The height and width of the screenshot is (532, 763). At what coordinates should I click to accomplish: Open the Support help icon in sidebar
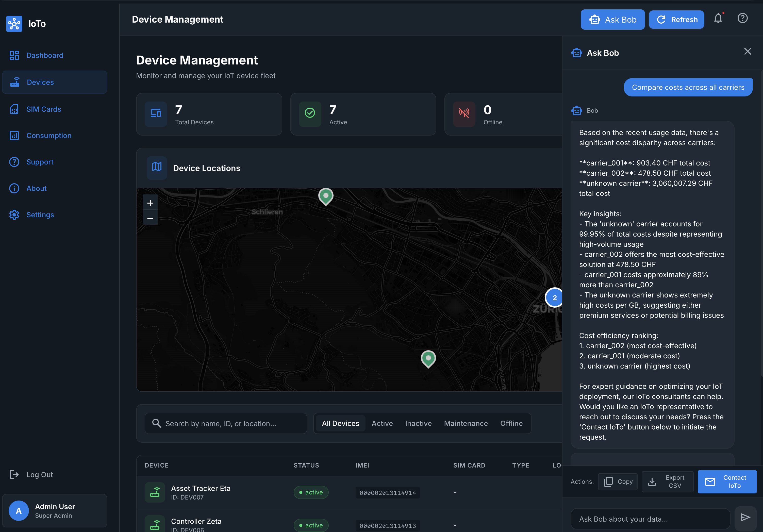[14, 162]
